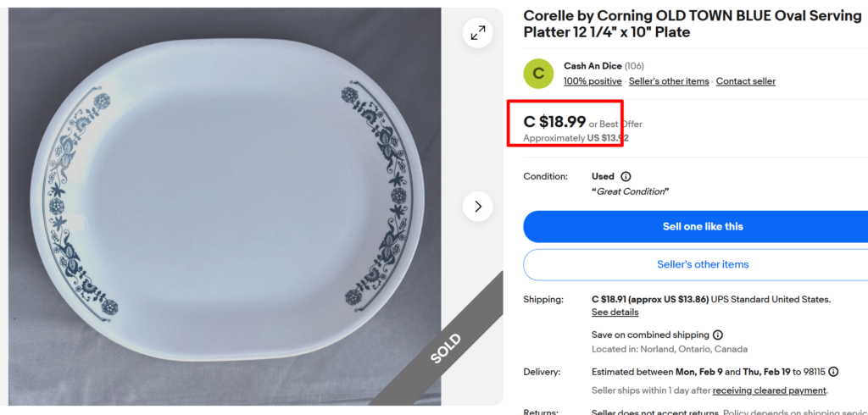Click the Great Condition description text
The image size is (868, 415).
[x=630, y=191]
